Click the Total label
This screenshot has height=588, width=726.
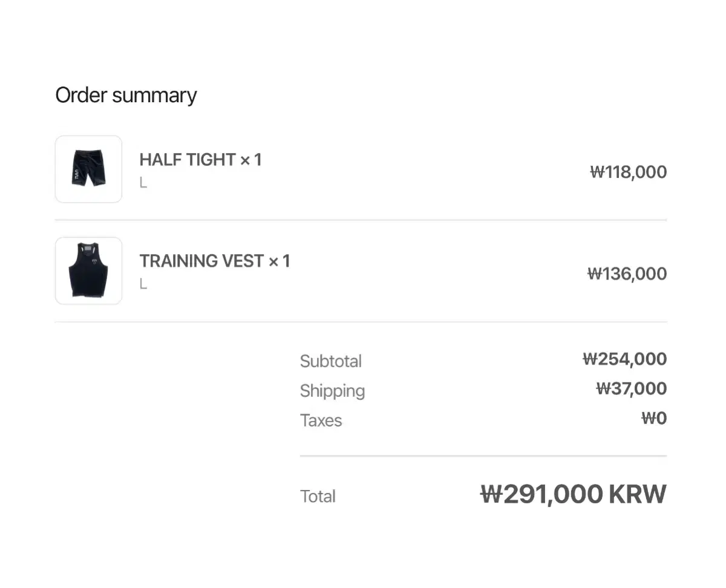pos(318,496)
